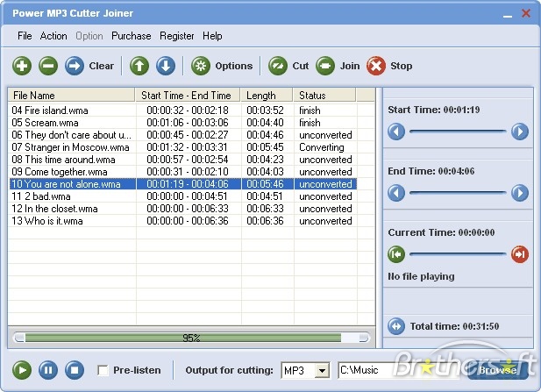This screenshot has width=541, height=392.
Task: Click the green plus add-file icon
Action: 22,66
